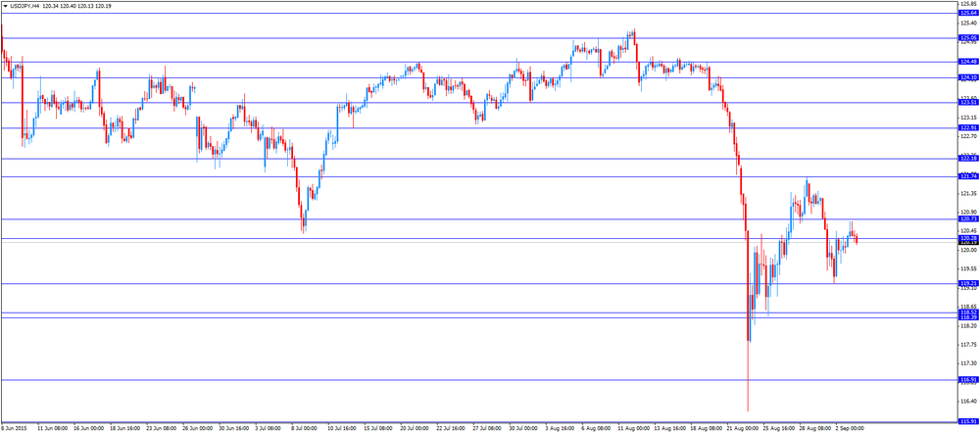
Task: Click the 6 Aug 08:00 time label
Action: (595, 429)
